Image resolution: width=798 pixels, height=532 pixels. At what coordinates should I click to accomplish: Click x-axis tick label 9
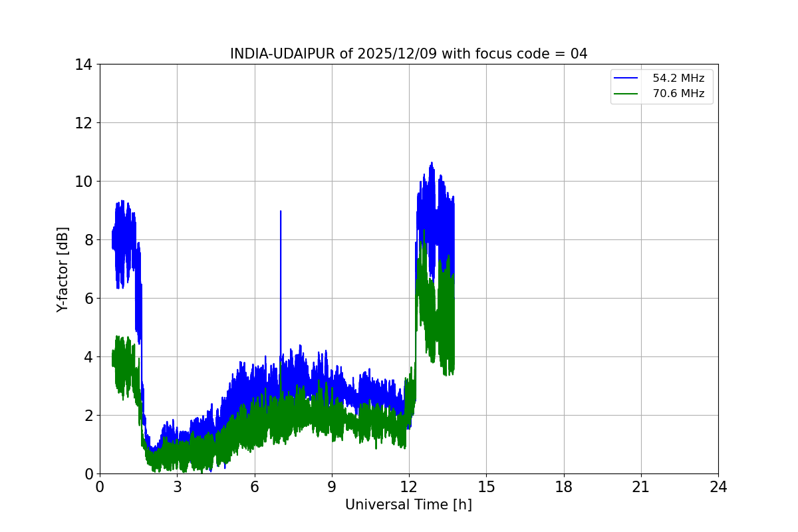point(332,487)
